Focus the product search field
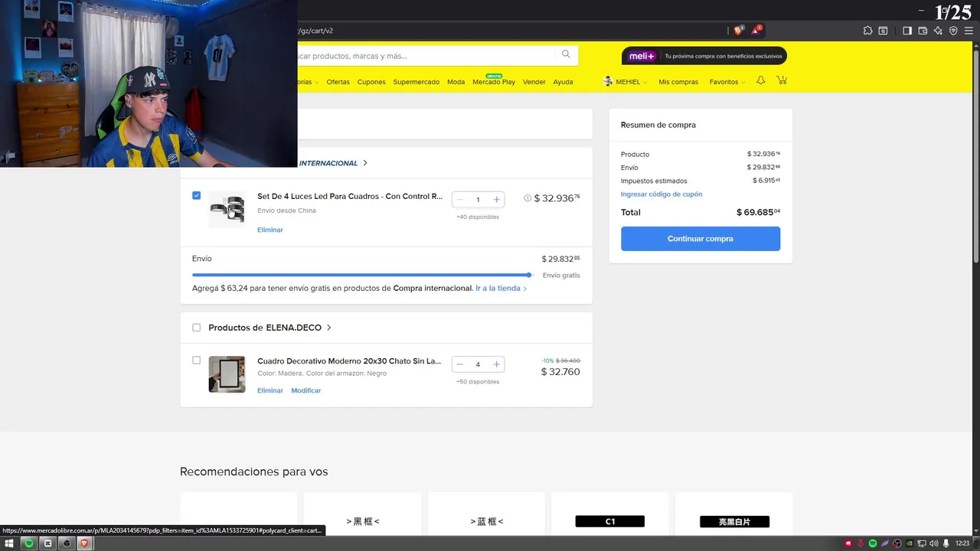The width and height of the screenshot is (980, 551). coord(425,56)
